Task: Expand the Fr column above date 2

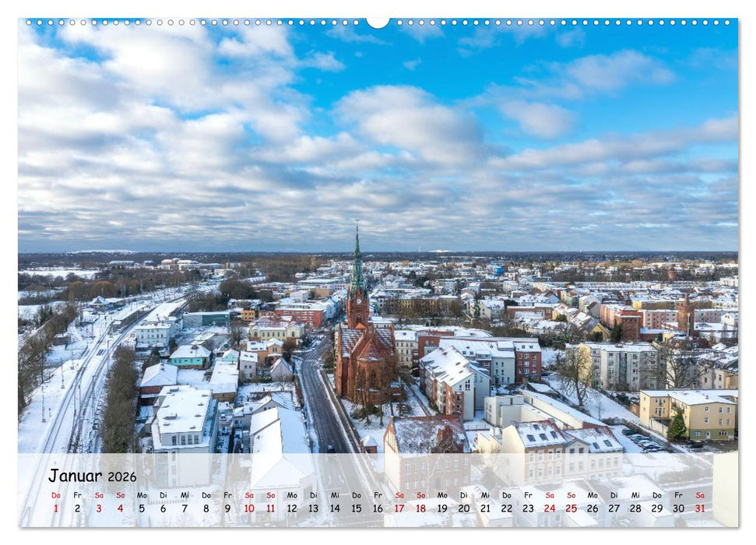Action: point(77,494)
